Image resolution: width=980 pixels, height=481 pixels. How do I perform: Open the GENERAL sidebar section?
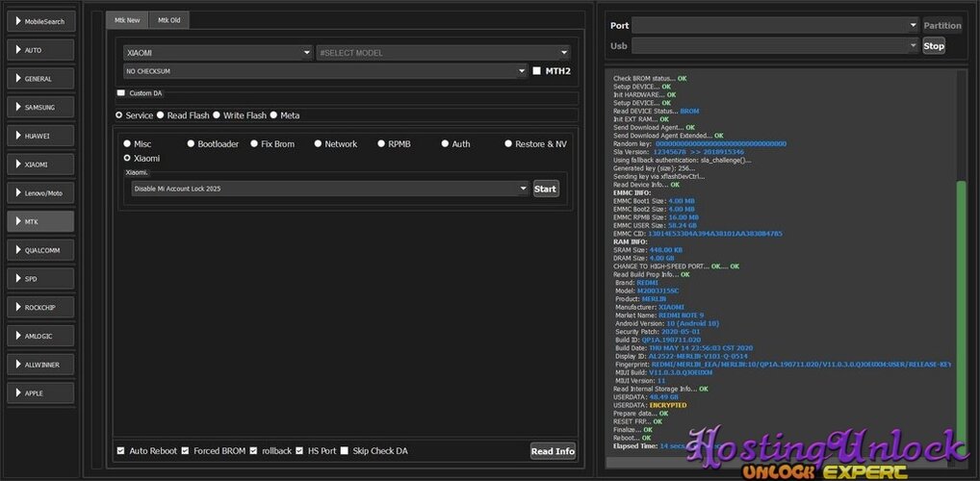pos(40,79)
